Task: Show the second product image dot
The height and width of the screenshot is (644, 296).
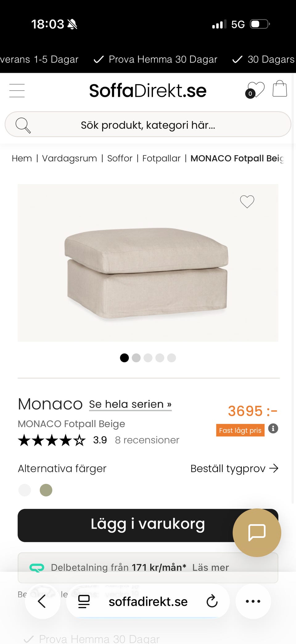Action: [x=136, y=358]
